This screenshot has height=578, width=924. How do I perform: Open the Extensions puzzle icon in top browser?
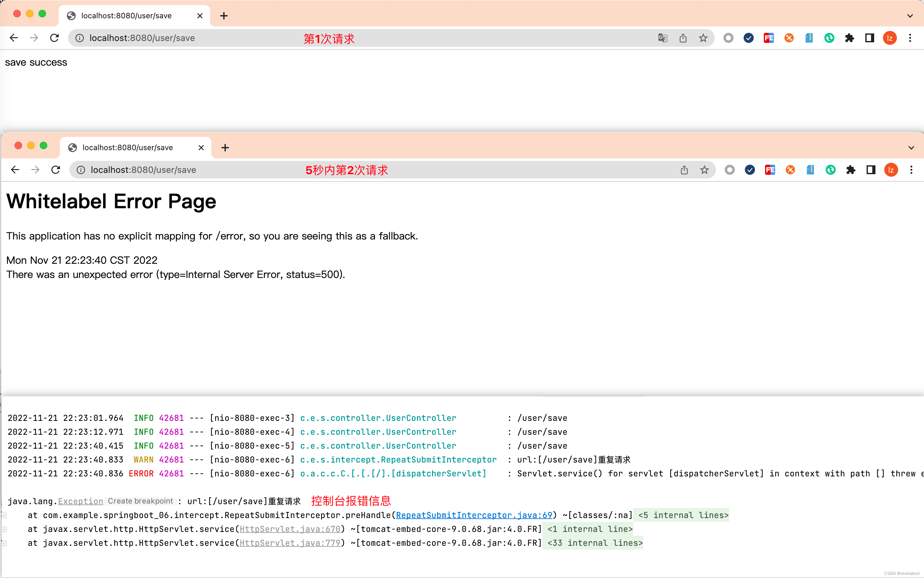click(x=849, y=38)
